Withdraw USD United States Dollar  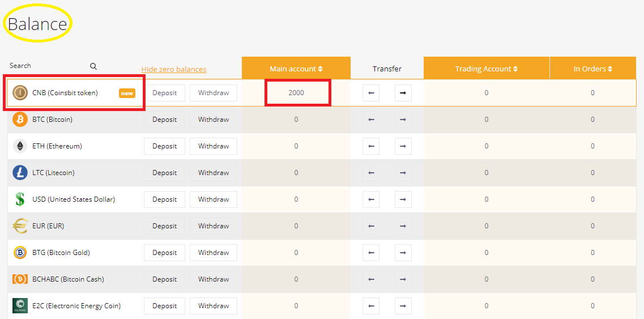tap(214, 199)
